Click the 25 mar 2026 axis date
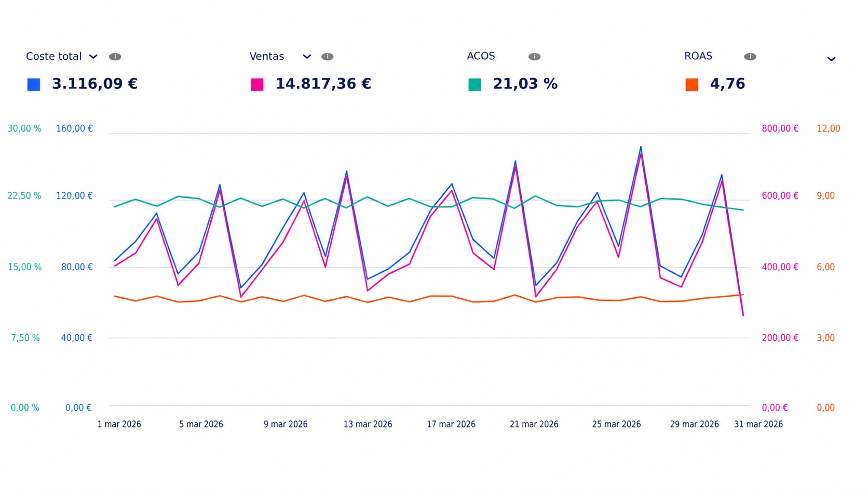The width and height of the screenshot is (868, 489). point(616,424)
